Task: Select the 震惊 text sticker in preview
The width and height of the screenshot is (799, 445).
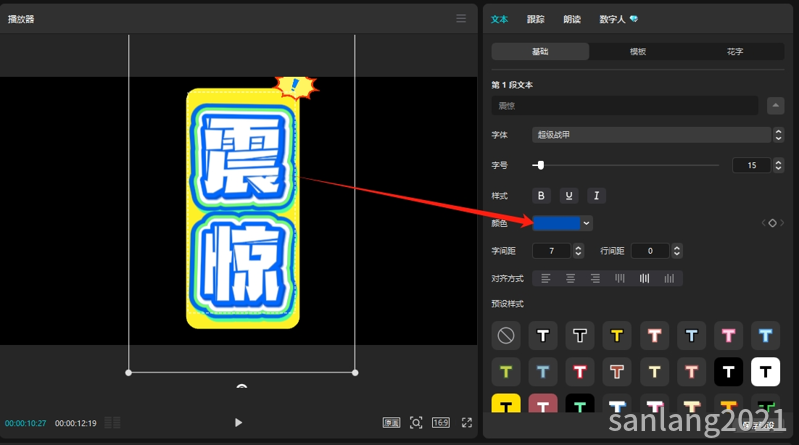Action: click(243, 209)
